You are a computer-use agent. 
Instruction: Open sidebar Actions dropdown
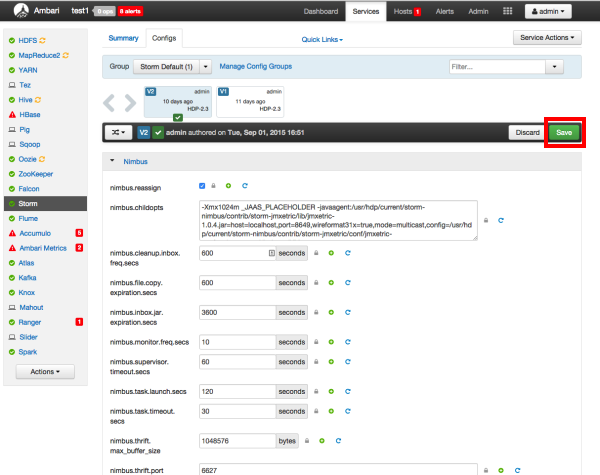pyautogui.click(x=45, y=372)
